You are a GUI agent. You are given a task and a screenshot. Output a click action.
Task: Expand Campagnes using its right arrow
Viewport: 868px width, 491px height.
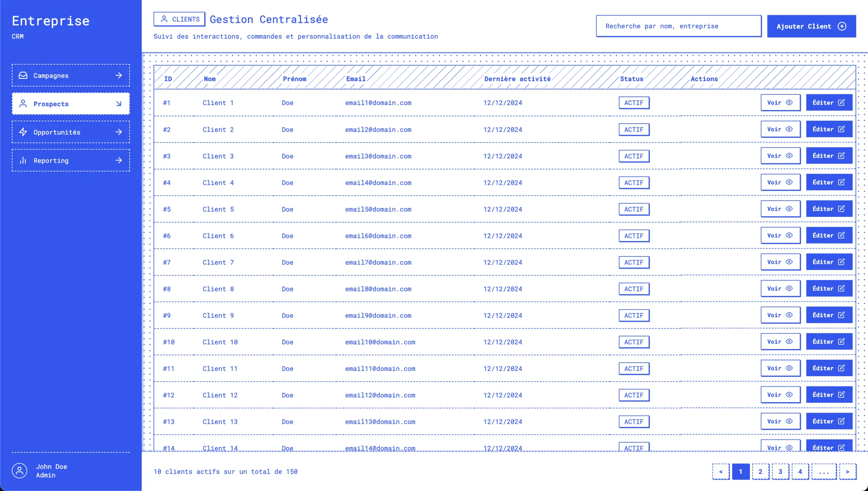tap(118, 75)
